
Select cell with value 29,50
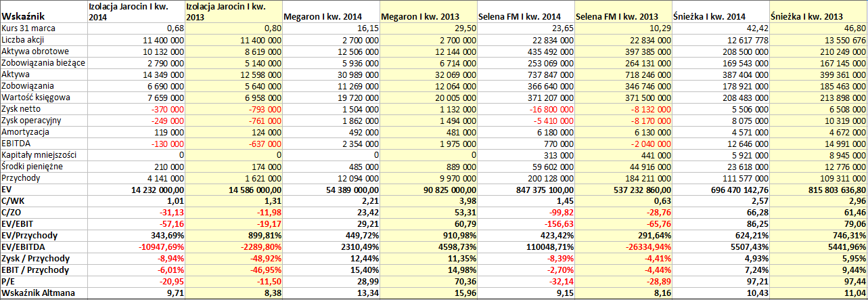(428, 28)
